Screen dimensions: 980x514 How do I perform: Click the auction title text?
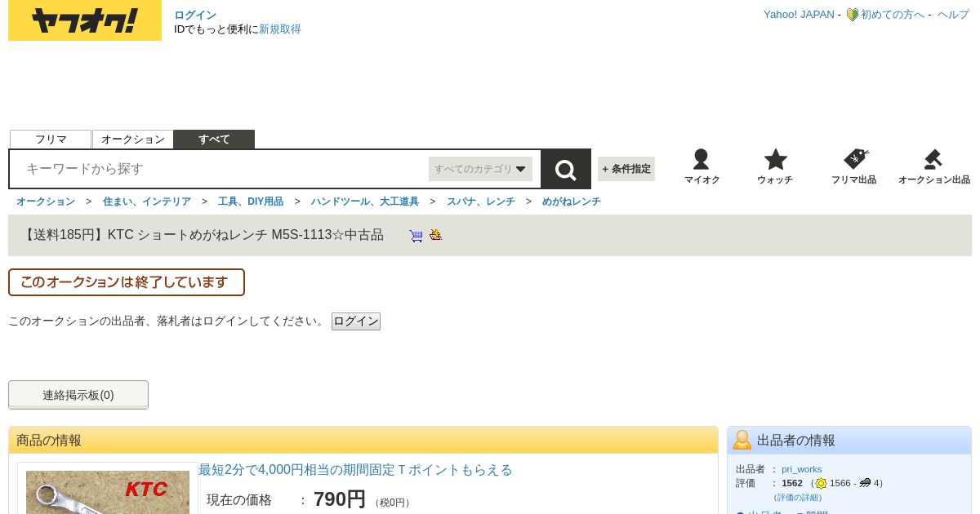[x=204, y=235]
